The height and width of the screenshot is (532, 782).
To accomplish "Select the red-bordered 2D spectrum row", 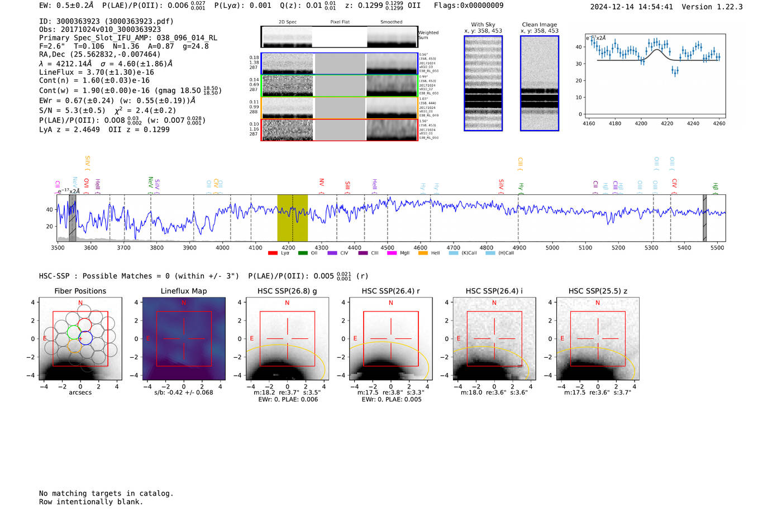I will [x=339, y=130].
